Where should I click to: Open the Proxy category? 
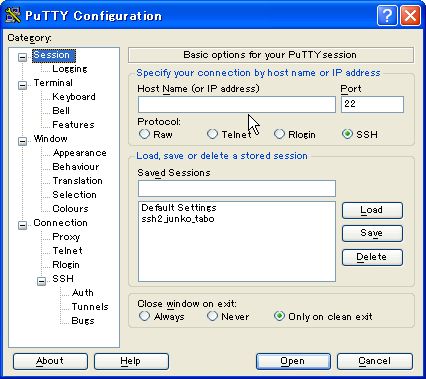coord(66,237)
